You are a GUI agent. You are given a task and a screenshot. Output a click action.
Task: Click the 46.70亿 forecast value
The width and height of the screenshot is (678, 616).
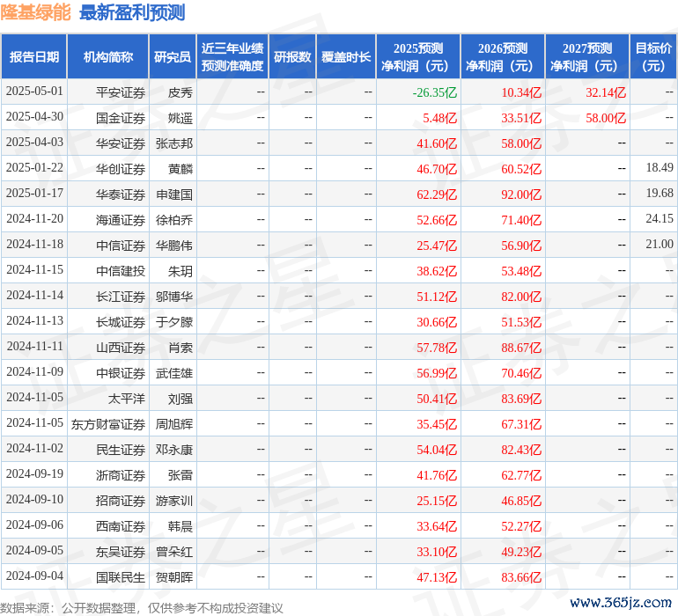click(x=437, y=169)
